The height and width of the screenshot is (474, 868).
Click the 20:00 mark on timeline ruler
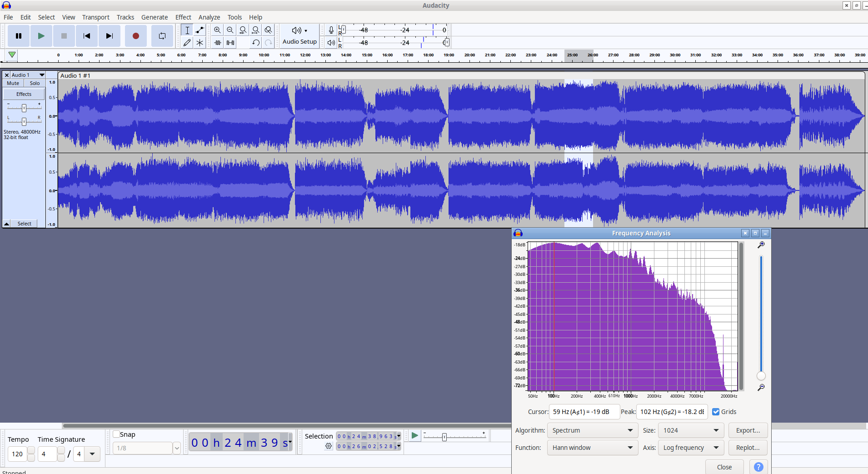click(x=469, y=55)
